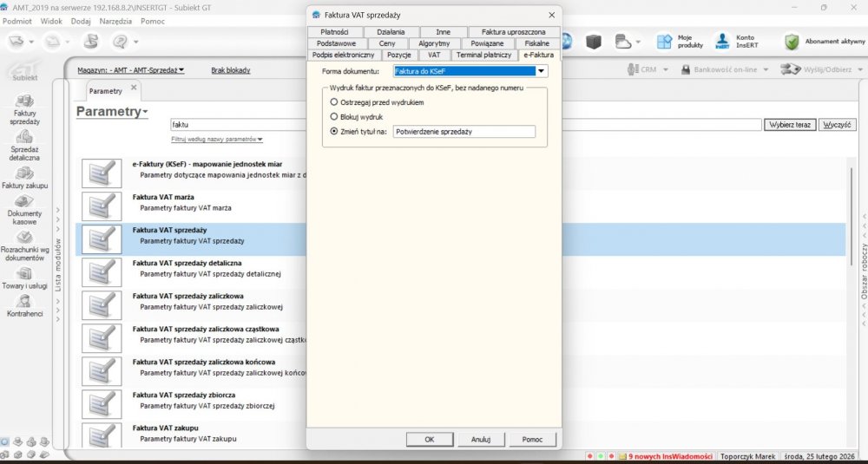Select Zmień tytuł na radio option

click(334, 132)
